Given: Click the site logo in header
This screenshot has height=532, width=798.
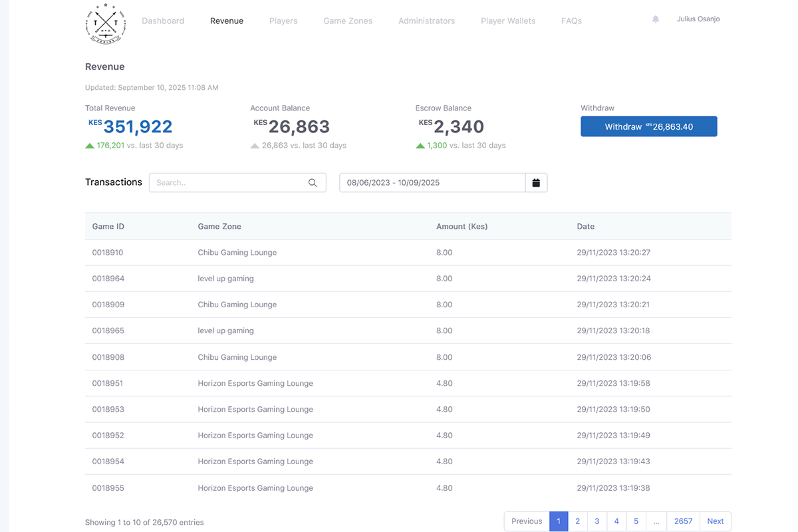Looking at the screenshot, I should click(x=106, y=23).
